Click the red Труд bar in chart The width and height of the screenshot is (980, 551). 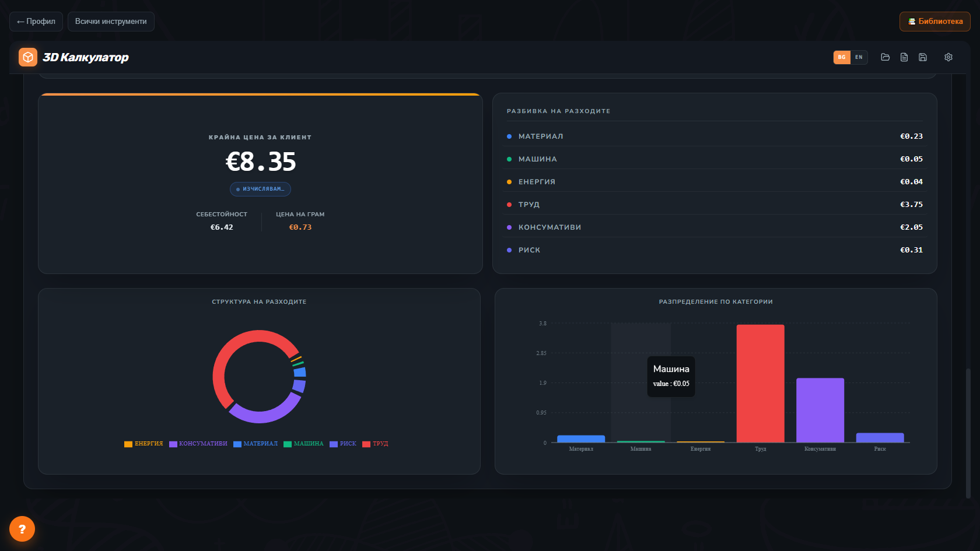(760, 384)
